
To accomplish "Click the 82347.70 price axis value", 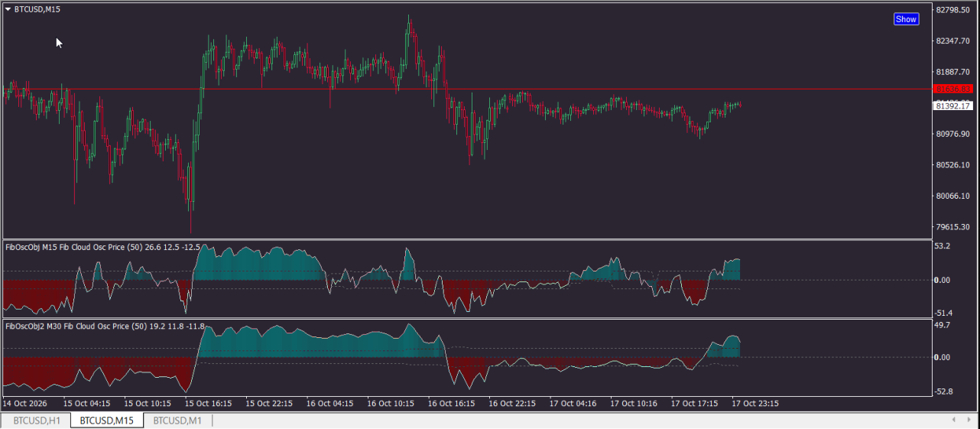I will tap(952, 41).
